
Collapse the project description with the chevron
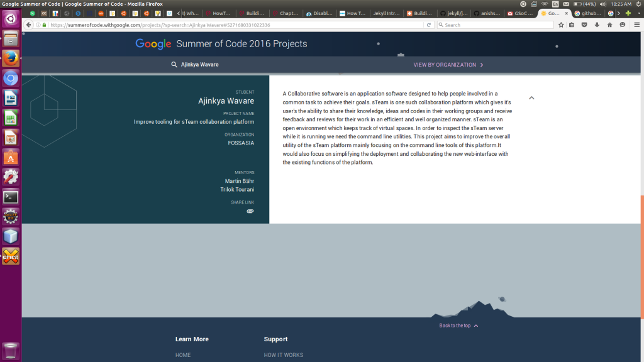tap(531, 98)
